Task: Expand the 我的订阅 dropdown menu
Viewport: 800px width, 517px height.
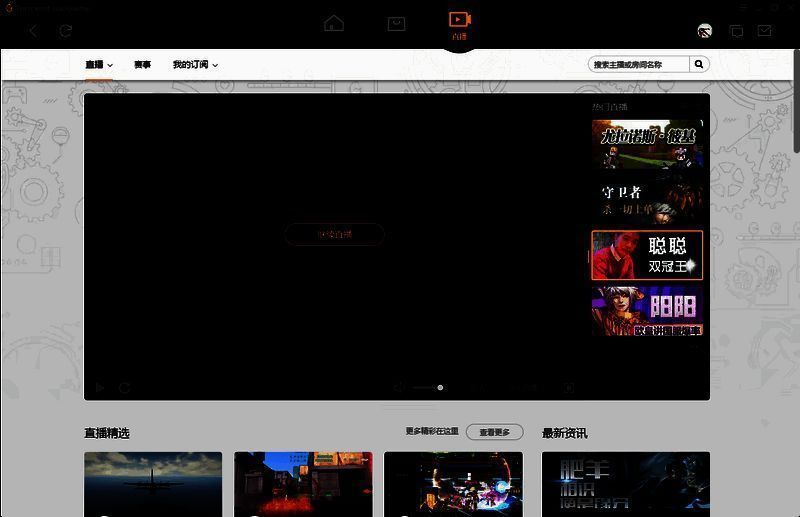Action: coord(195,65)
